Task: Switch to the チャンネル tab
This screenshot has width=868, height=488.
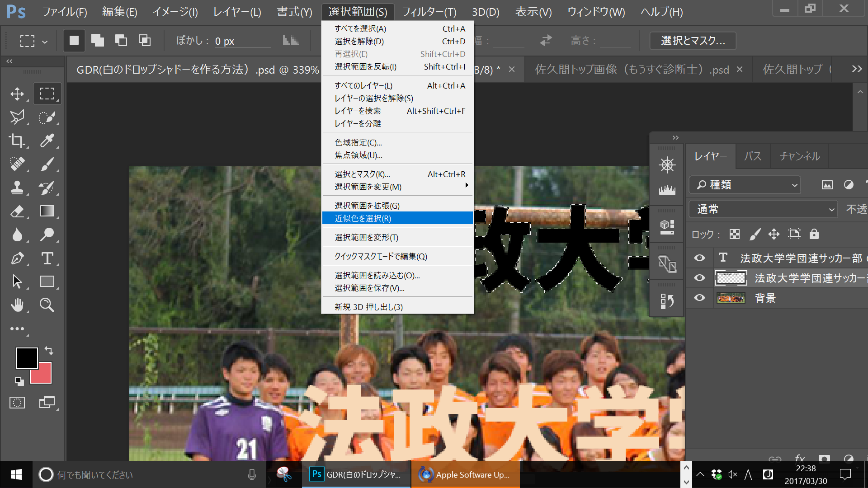Action: (x=799, y=156)
